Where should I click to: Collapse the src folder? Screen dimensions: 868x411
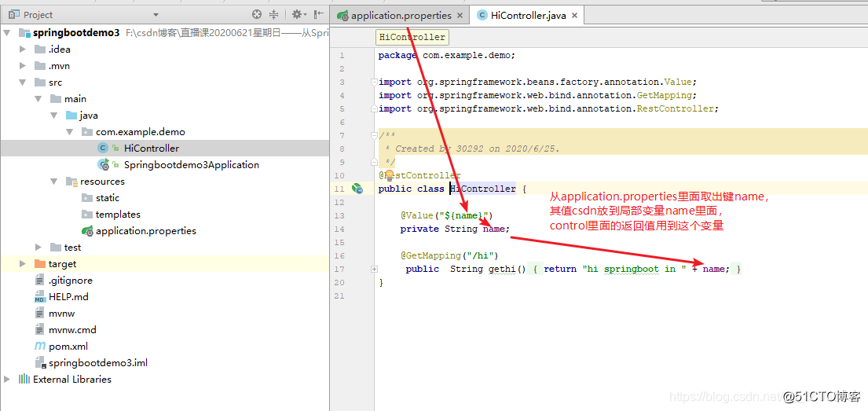click(23, 83)
